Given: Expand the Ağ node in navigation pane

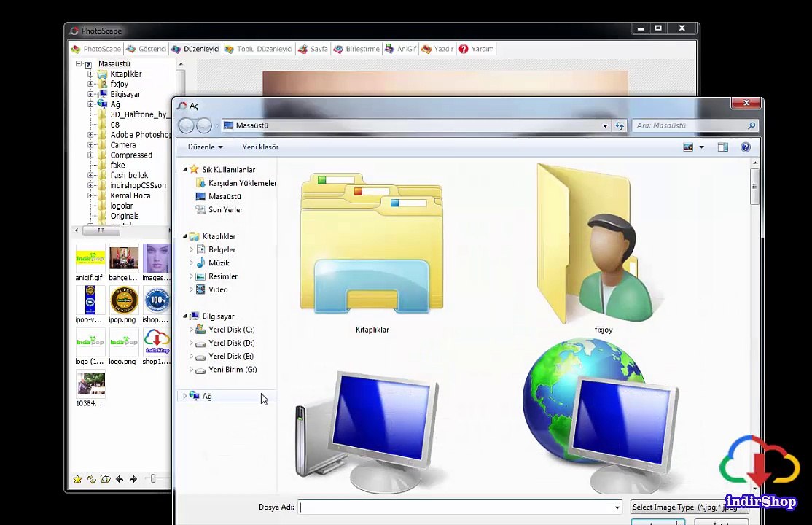Looking at the screenshot, I should pos(185,396).
